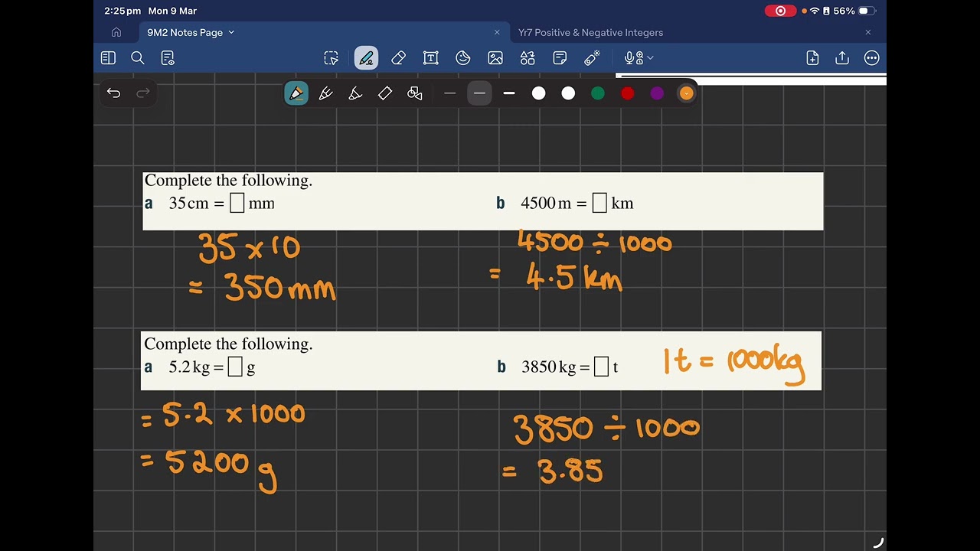Tap the handwritten '1t = 1000kg' note
This screenshot has width=980, height=551.
tap(734, 363)
